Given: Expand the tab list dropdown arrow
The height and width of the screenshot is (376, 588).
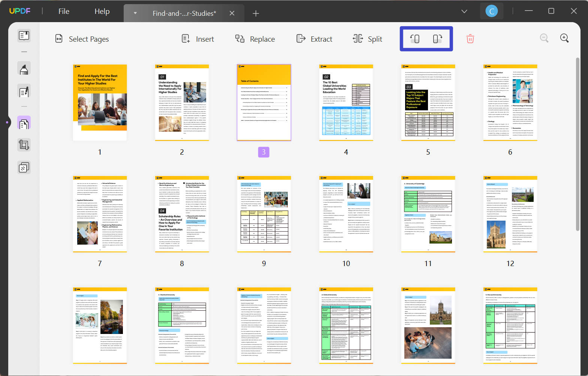Looking at the screenshot, I should (x=135, y=13).
